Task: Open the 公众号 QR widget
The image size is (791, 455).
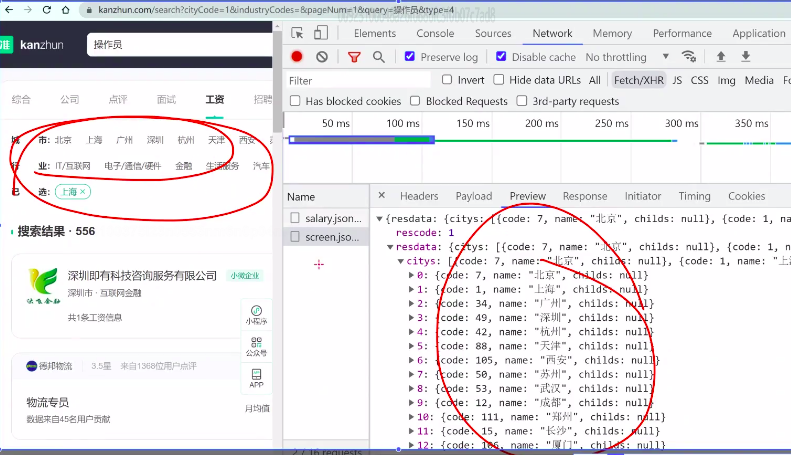Action: pyautogui.click(x=256, y=347)
